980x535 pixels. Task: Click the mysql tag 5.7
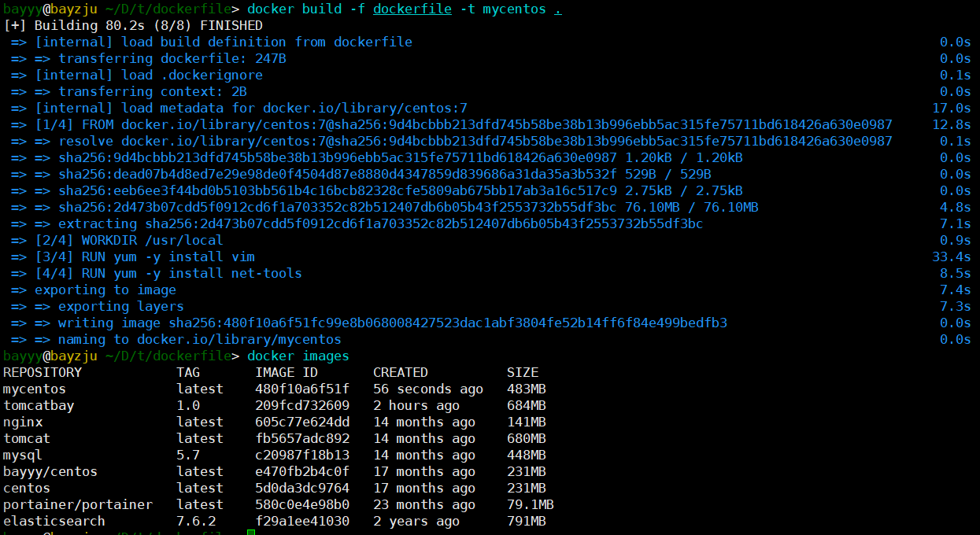point(188,455)
